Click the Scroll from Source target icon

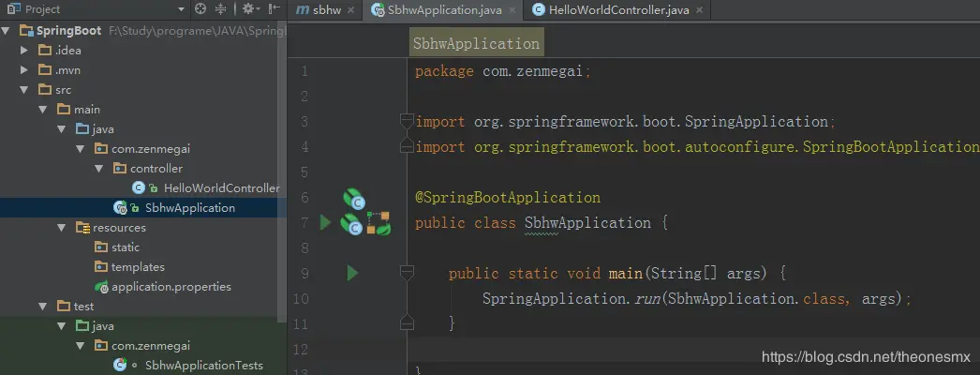(200, 8)
